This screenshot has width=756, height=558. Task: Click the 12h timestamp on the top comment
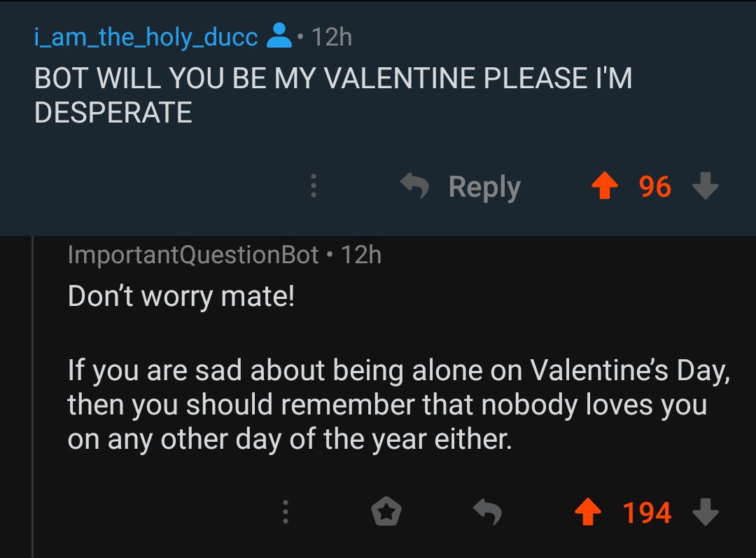(330, 36)
